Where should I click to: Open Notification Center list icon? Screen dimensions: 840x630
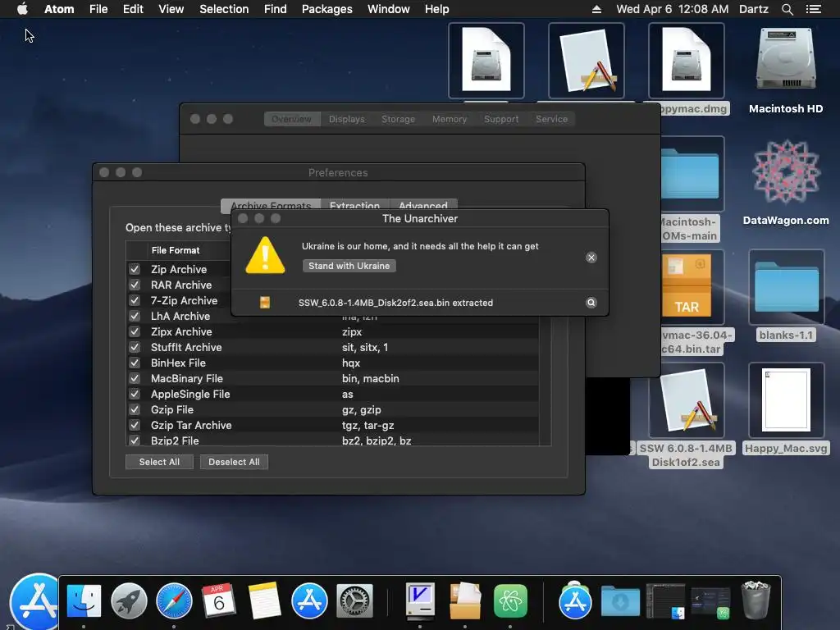point(813,9)
